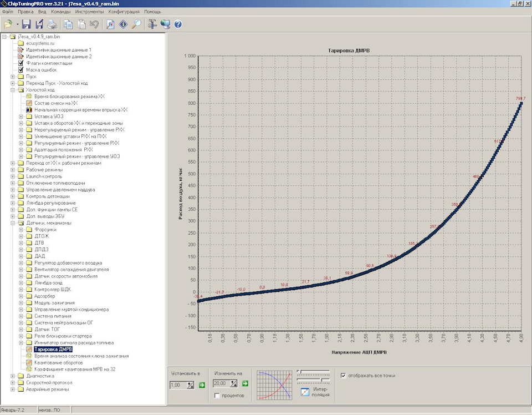Open the 'Инструменты' menu
Image resolution: width=532 pixels, height=415 pixels.
click(x=89, y=11)
